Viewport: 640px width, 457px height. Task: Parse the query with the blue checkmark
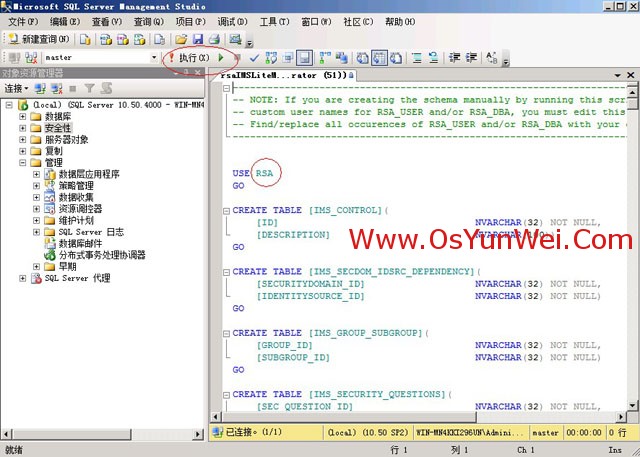(254, 58)
